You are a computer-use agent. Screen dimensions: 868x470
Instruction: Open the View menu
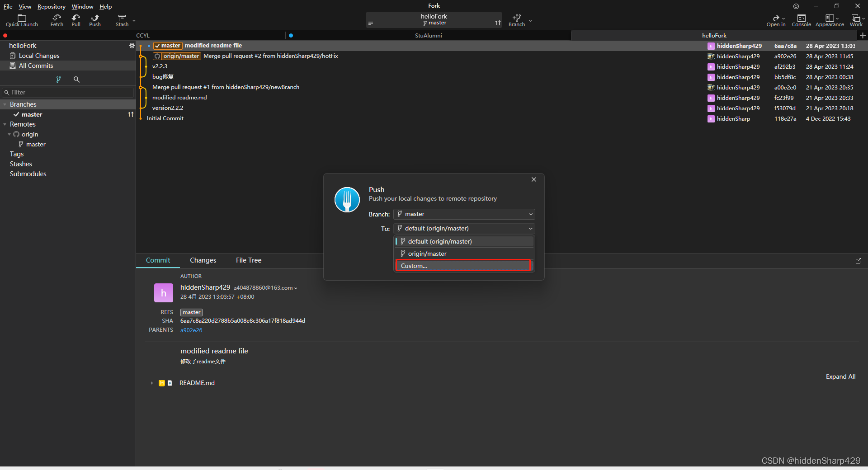25,6
